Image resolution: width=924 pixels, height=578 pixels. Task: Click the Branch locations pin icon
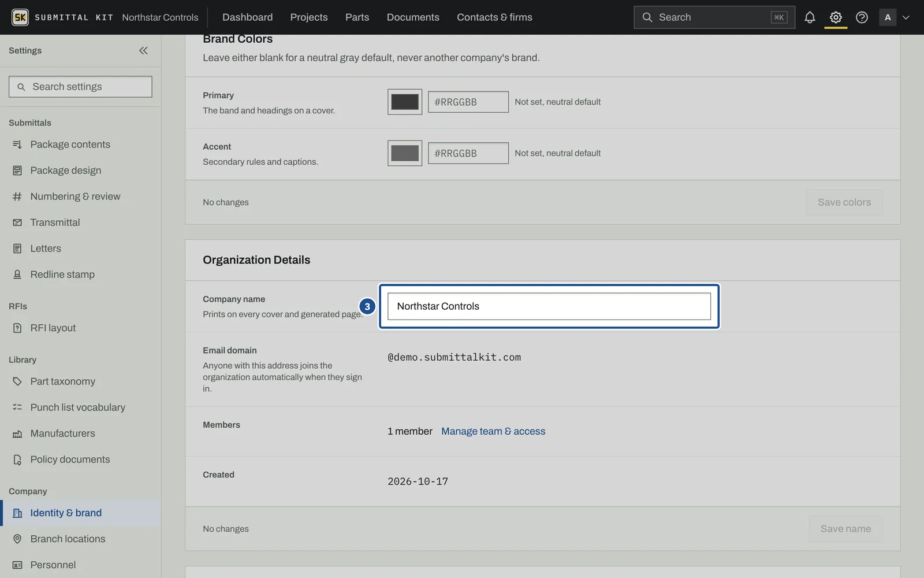17,539
